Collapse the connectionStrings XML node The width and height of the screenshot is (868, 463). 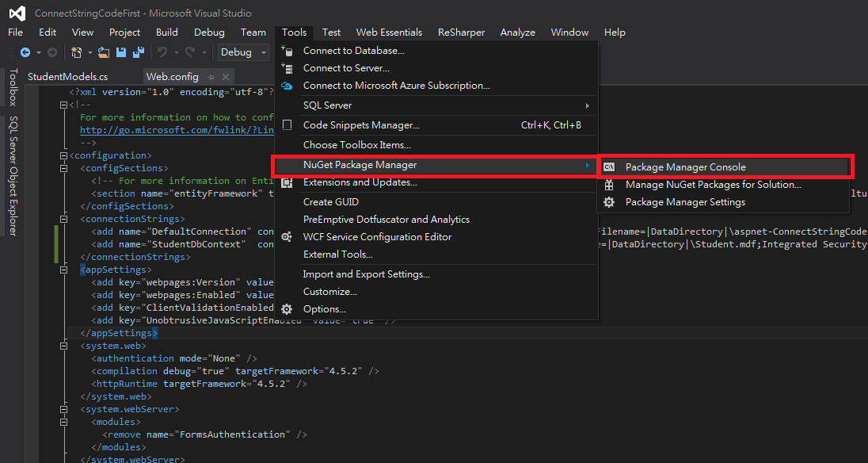coord(75,219)
